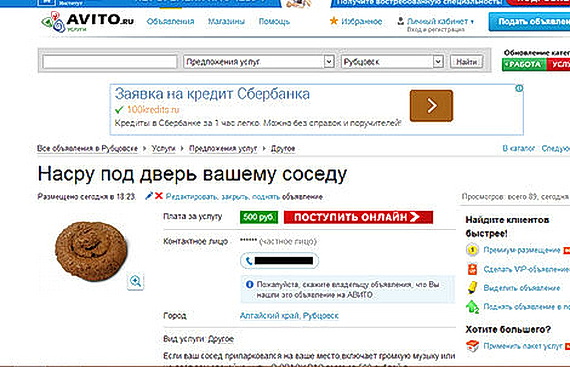Click the Насру под дверь вашему соседу title
This screenshot has width=570, height=367.
pos(192,174)
